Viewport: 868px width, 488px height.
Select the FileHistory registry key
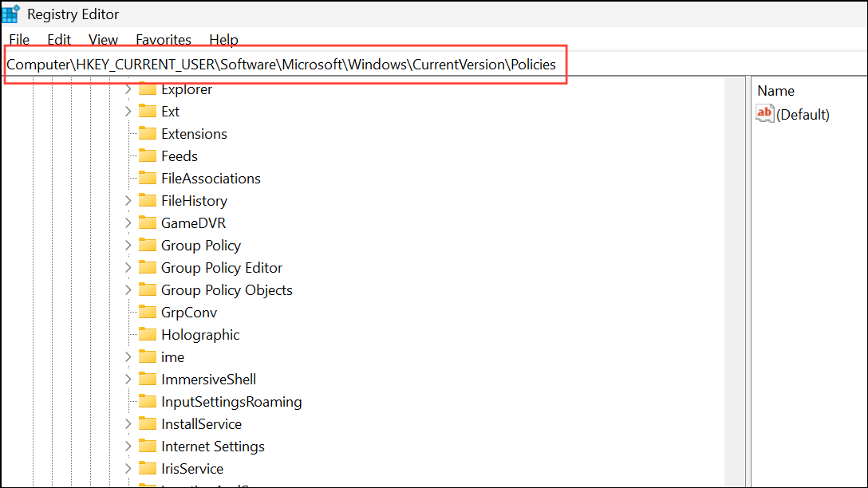(194, 200)
